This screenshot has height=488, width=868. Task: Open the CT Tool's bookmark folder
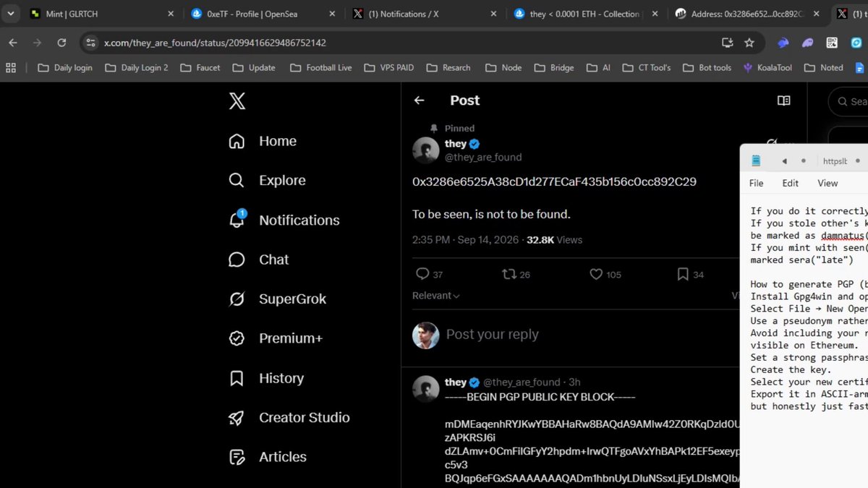pos(645,68)
